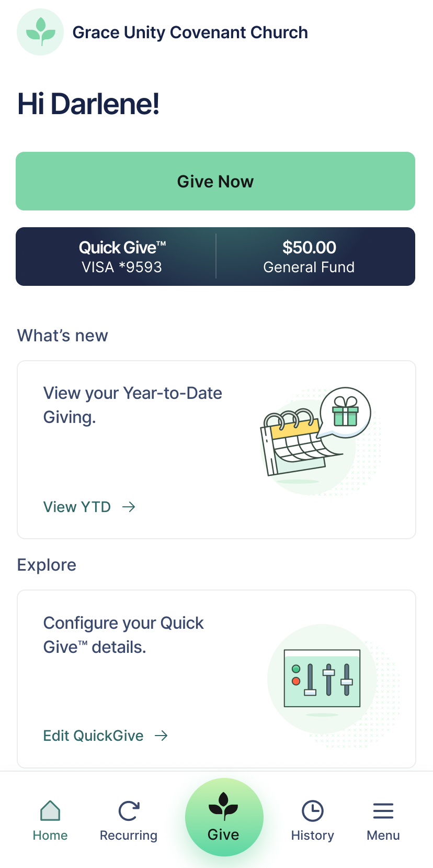The width and height of the screenshot is (433, 868).
Task: Open the History clock icon
Action: pos(313,811)
